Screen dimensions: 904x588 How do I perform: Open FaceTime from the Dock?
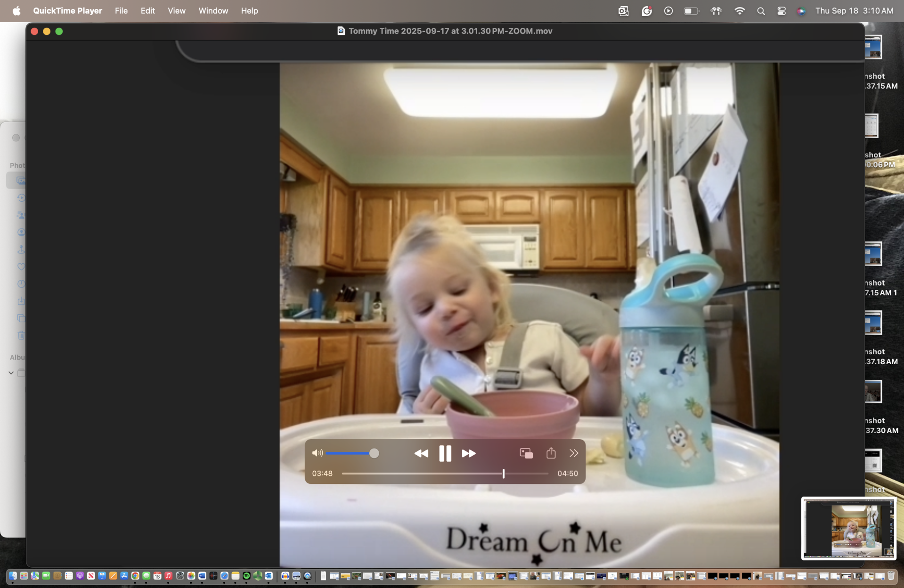coord(46,576)
